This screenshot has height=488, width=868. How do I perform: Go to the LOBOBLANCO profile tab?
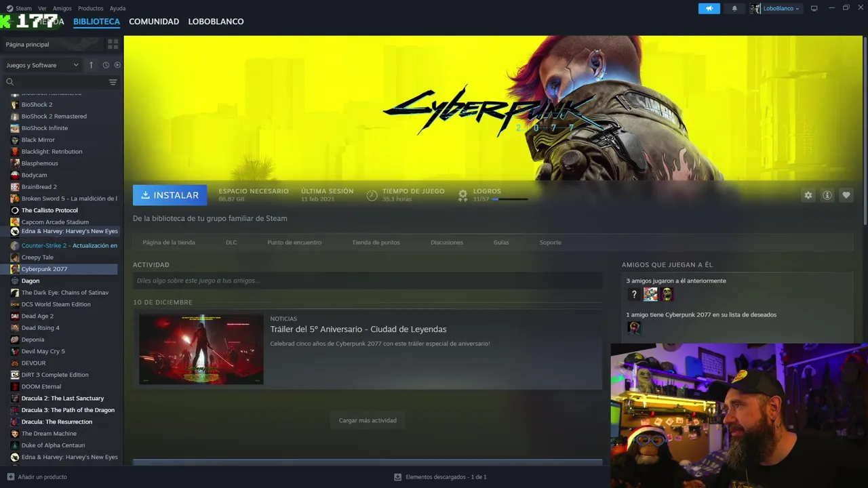[216, 22]
